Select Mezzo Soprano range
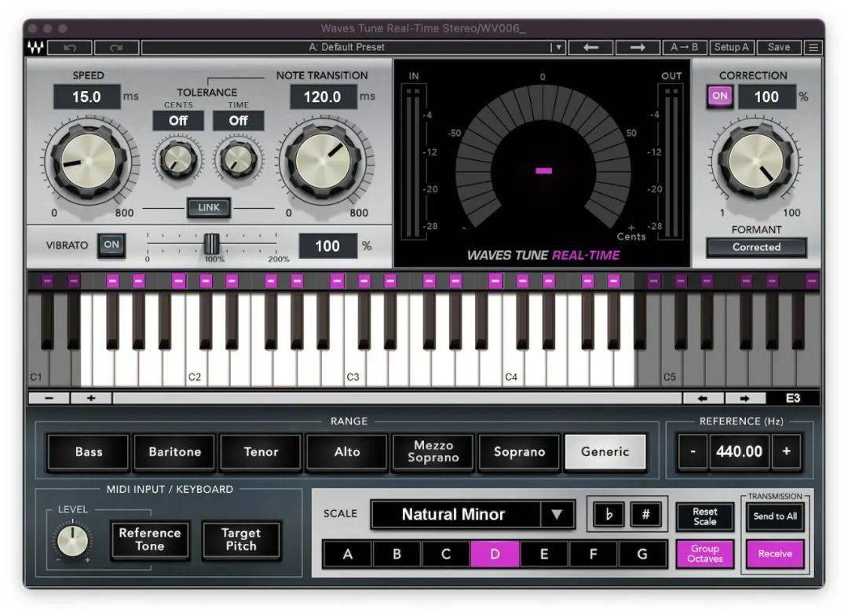This screenshot has width=848, height=616. (433, 452)
